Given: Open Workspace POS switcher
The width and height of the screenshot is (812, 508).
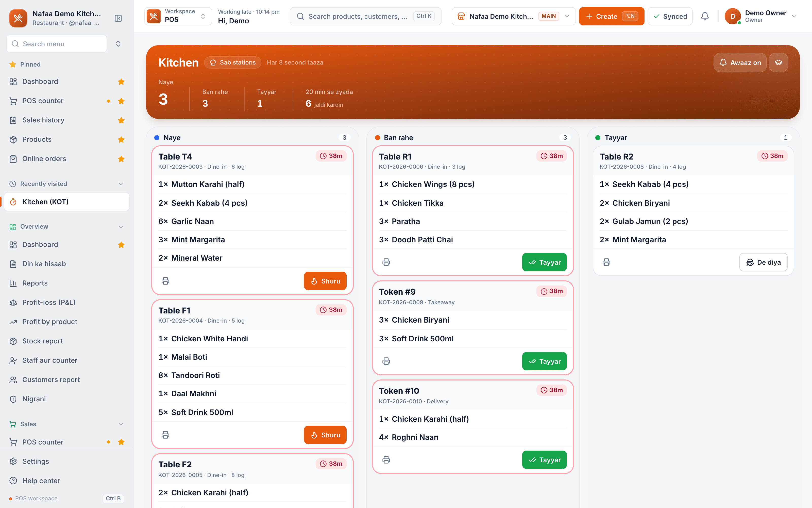Looking at the screenshot, I should tap(178, 16).
